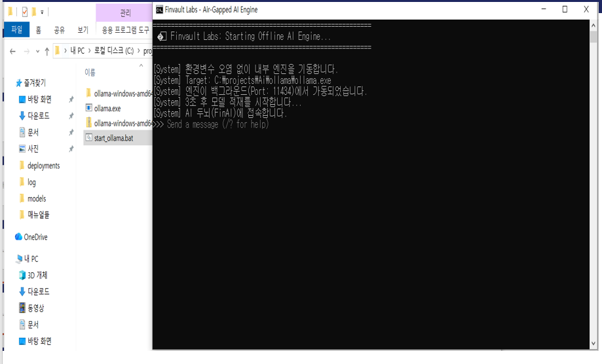
Task: Click the quick access properties checkmark icon
Action: click(25, 12)
